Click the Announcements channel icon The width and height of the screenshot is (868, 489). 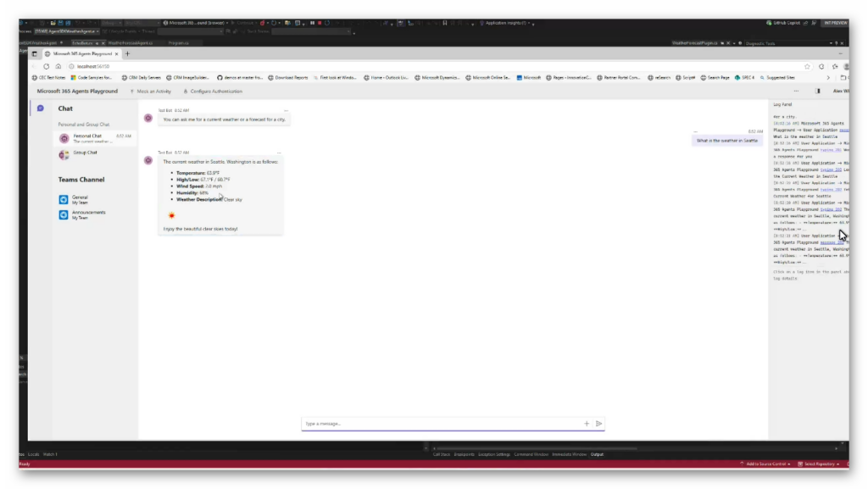tap(64, 214)
